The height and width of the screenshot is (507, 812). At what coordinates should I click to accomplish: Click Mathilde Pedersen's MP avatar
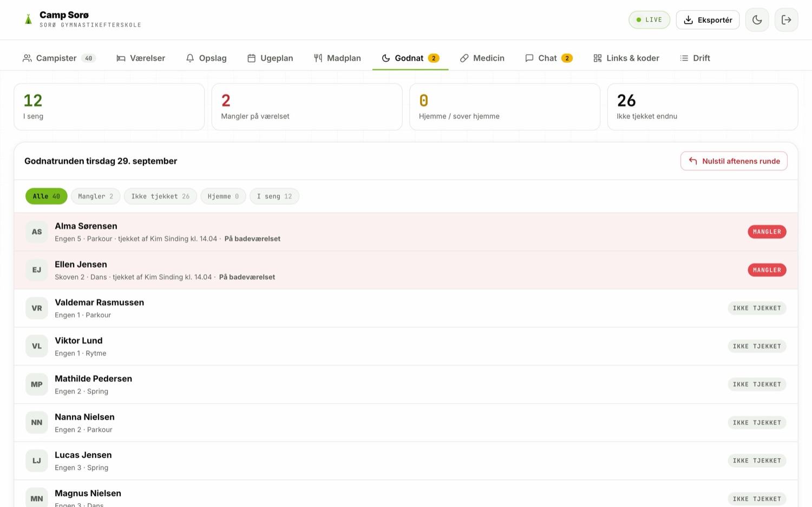[36, 384]
